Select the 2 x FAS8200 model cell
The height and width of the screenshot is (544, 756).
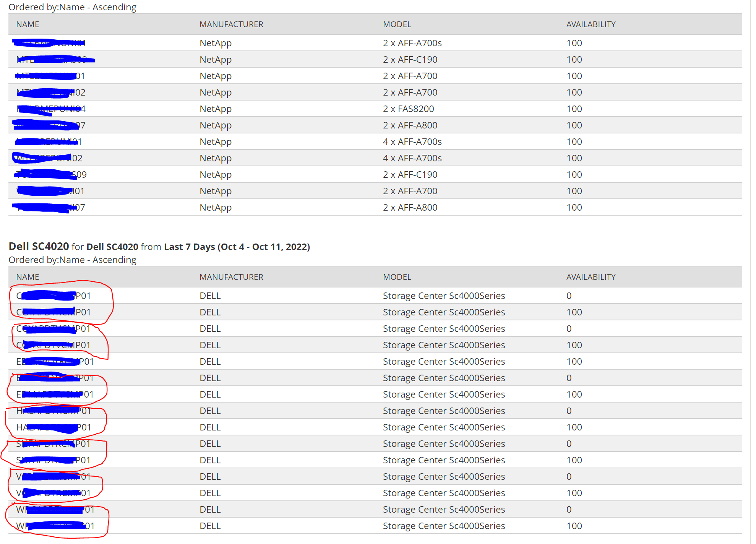(408, 109)
